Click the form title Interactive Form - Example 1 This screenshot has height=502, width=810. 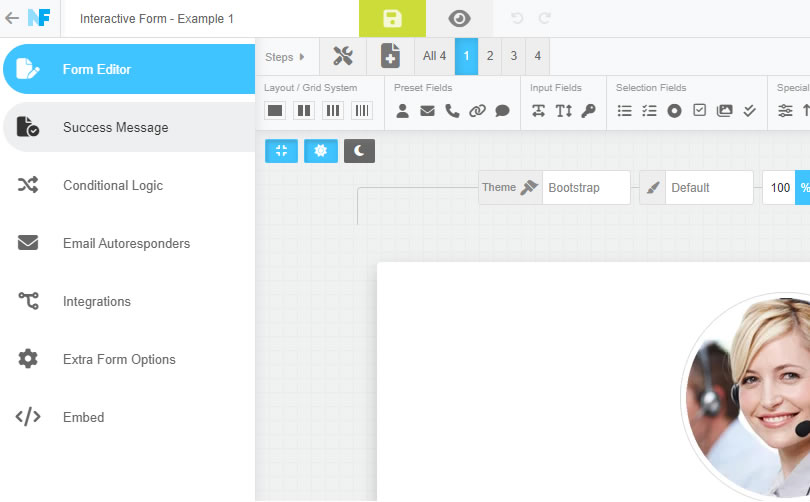[x=157, y=19]
